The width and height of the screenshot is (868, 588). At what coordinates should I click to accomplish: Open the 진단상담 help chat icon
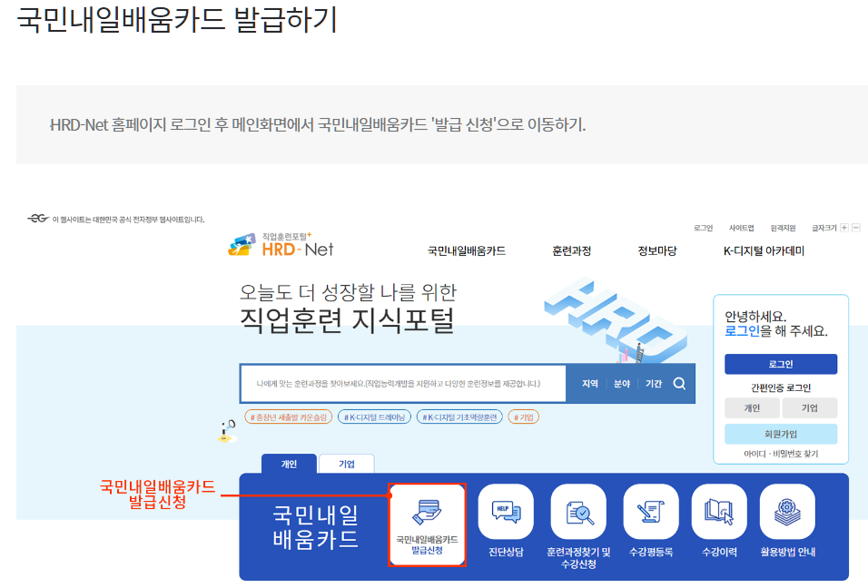point(506,512)
